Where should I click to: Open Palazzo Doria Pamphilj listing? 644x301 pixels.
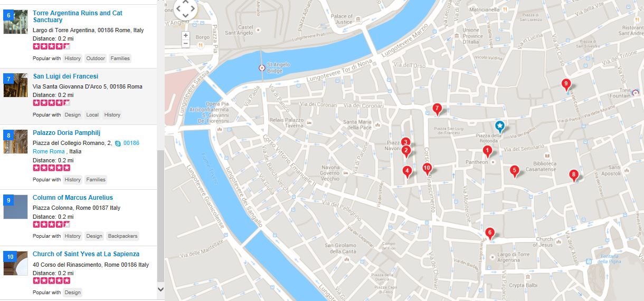point(67,133)
